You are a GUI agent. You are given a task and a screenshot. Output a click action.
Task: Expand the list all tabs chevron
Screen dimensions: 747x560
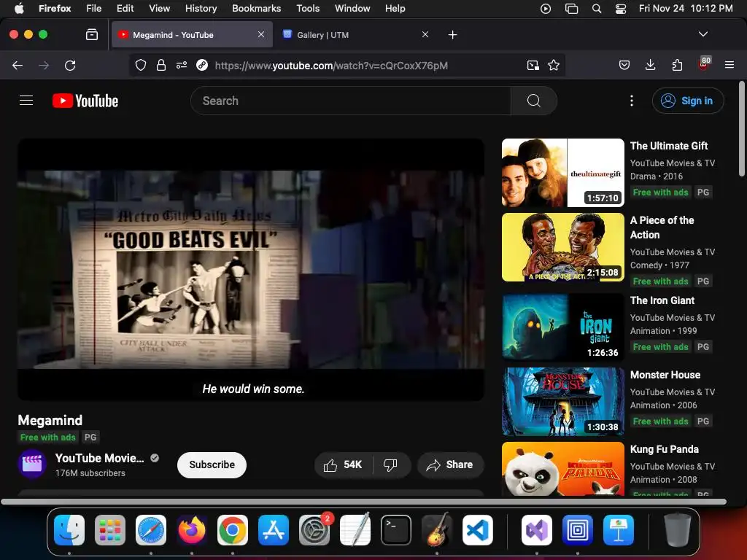click(703, 34)
